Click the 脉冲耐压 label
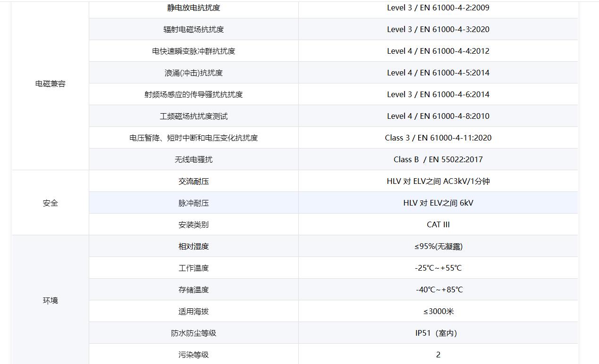 pos(194,203)
